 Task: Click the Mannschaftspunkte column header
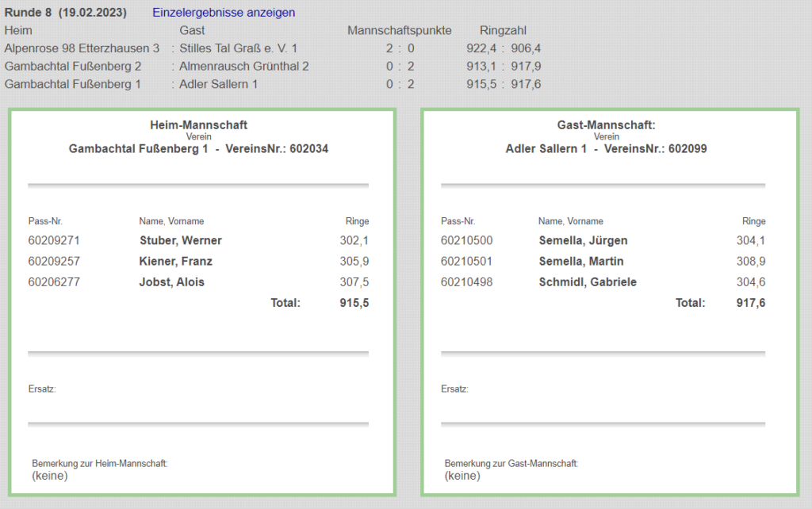(x=400, y=30)
